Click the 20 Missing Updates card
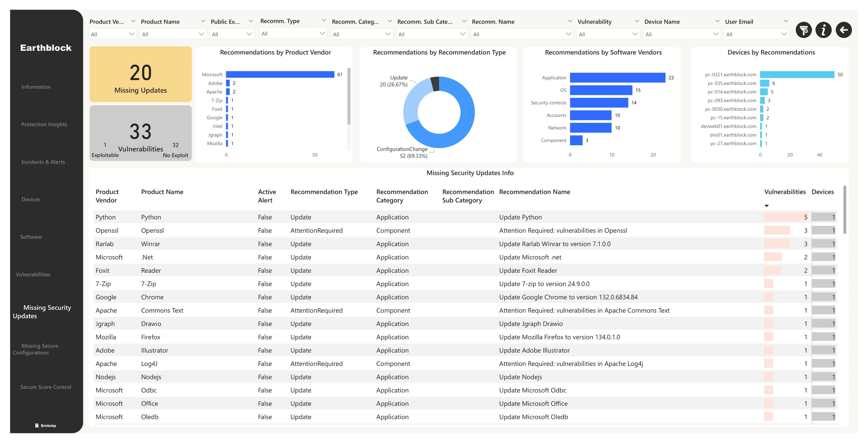The width and height of the screenshot is (868, 443). coord(140,74)
